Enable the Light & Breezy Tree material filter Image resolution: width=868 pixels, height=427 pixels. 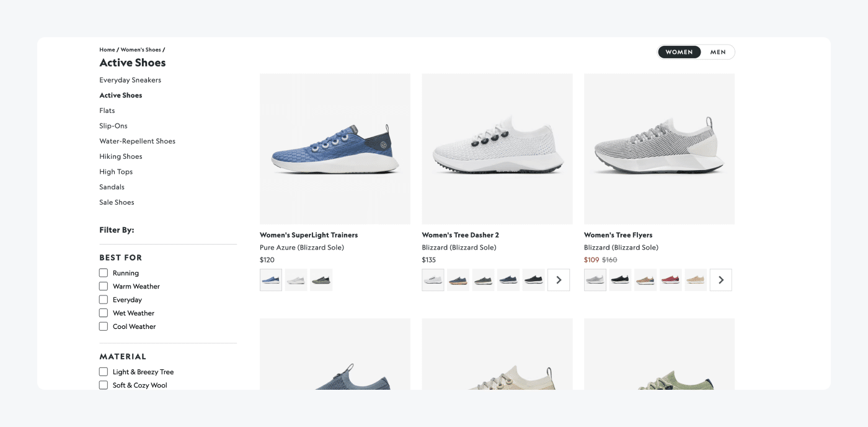[x=103, y=371]
